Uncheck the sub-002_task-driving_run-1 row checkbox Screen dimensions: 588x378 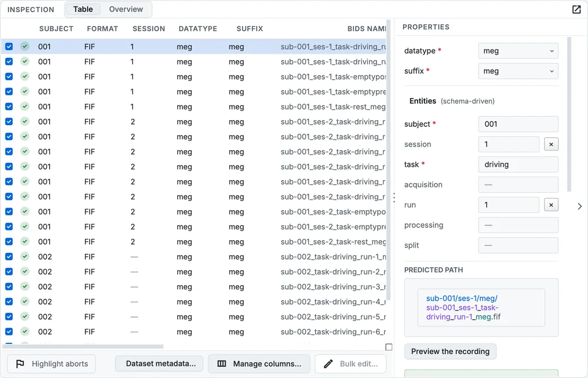9,256
